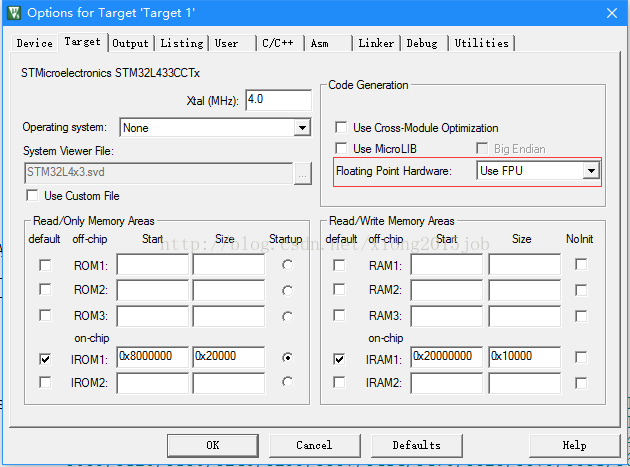The image size is (630, 467).
Task: Select ROM1 Startup radio button
Action: [x=287, y=265]
